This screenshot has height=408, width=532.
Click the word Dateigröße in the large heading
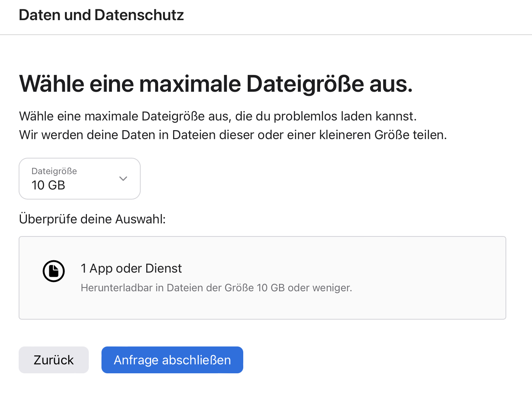point(305,84)
